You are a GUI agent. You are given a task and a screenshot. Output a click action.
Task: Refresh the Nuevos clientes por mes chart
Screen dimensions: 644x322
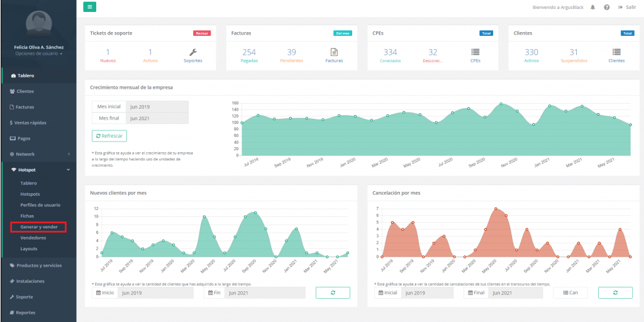[x=333, y=292]
